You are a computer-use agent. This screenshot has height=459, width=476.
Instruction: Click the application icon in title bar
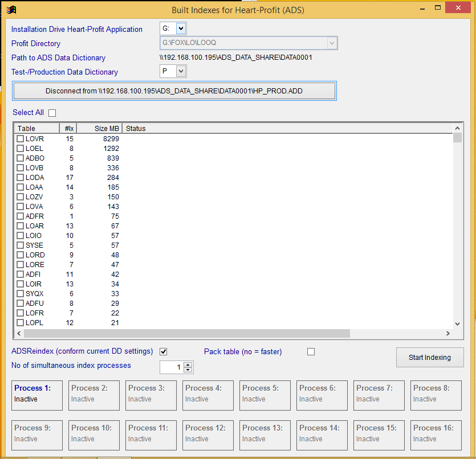(11, 10)
